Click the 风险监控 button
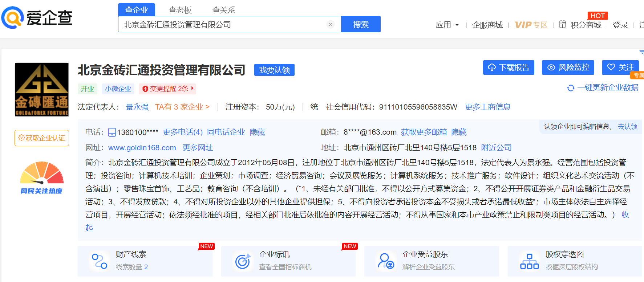644x282 pixels. click(568, 68)
